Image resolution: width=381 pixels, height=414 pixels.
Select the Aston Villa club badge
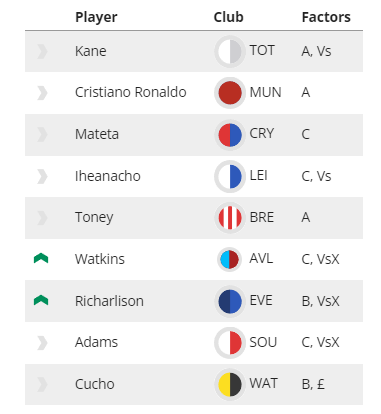click(x=229, y=259)
